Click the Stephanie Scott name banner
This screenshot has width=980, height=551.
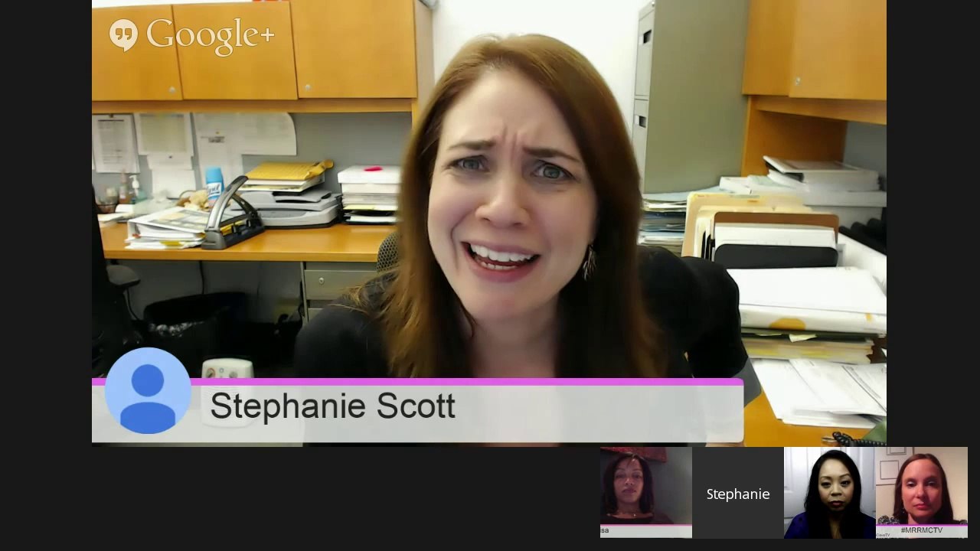417,410
